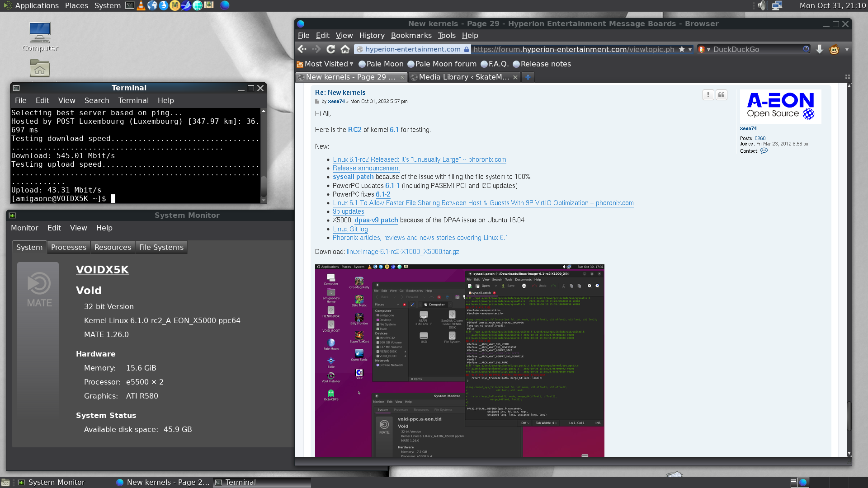Open the beige spider launcher in the top panel
This screenshot has height=488, width=868.
(x=209, y=5)
